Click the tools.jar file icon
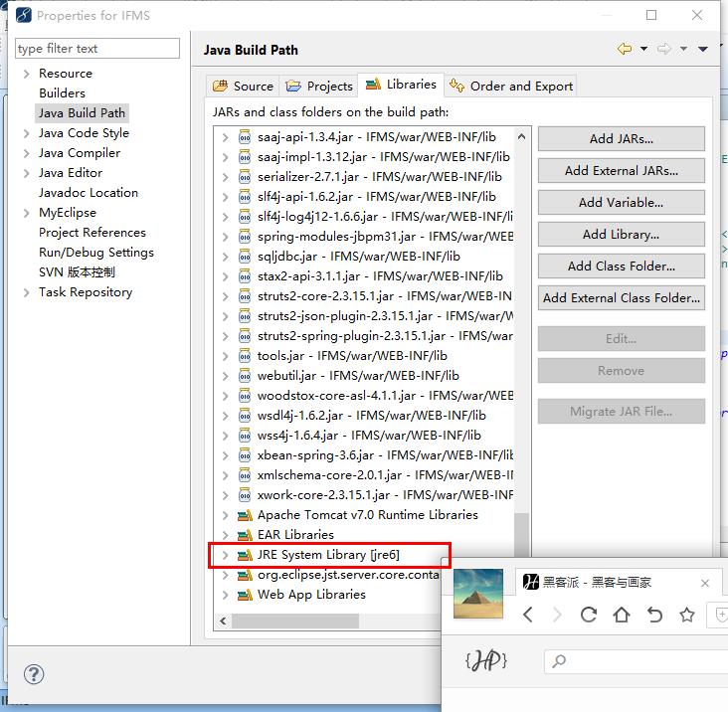This screenshot has height=712, width=728. click(x=245, y=356)
